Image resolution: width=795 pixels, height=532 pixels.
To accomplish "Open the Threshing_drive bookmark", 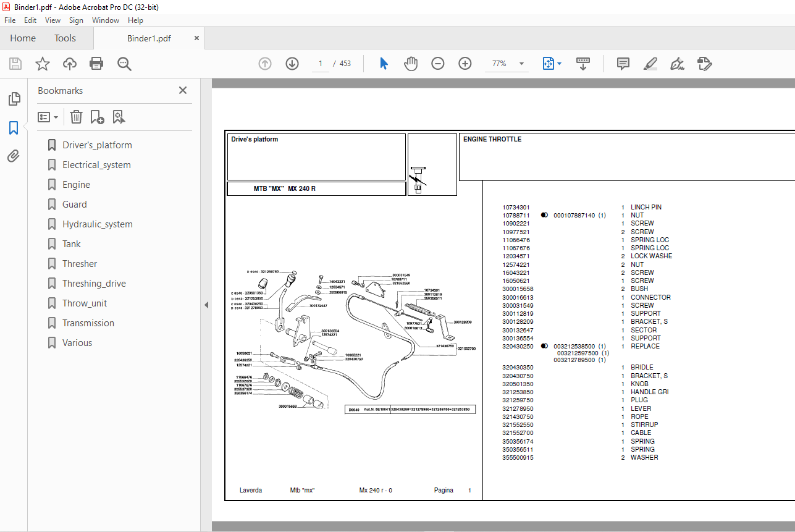I will click(94, 284).
